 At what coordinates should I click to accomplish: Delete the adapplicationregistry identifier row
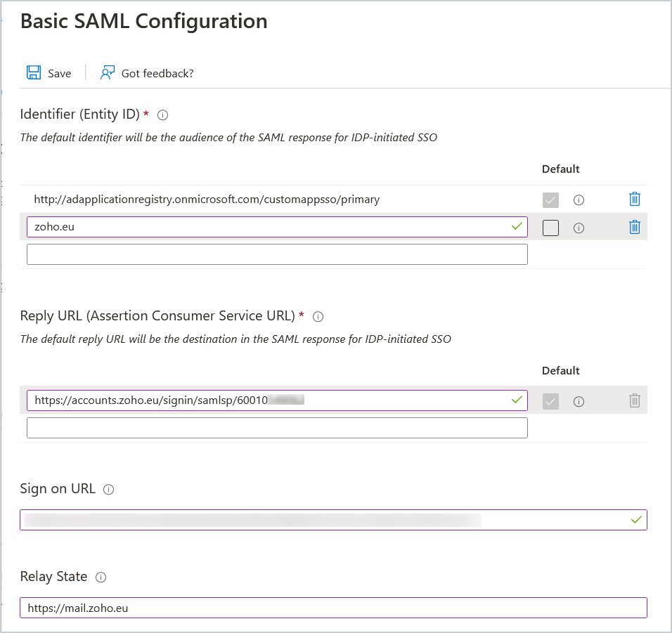tap(634, 199)
